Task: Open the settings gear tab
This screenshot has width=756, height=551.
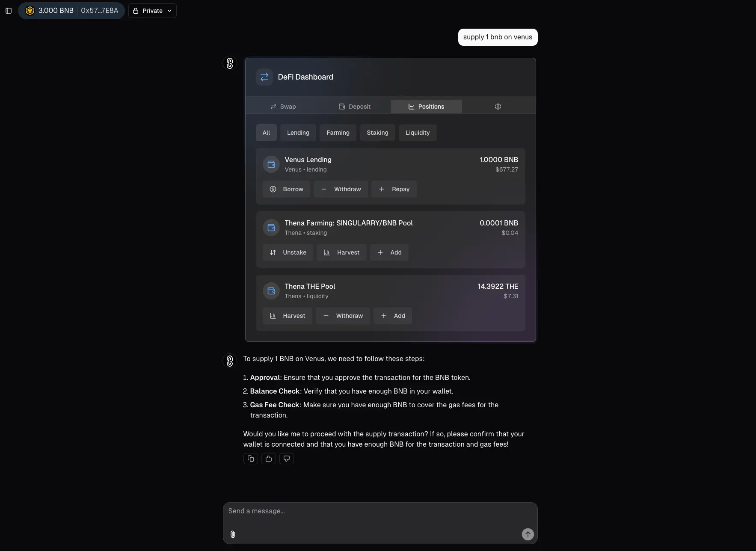Action: coord(498,107)
